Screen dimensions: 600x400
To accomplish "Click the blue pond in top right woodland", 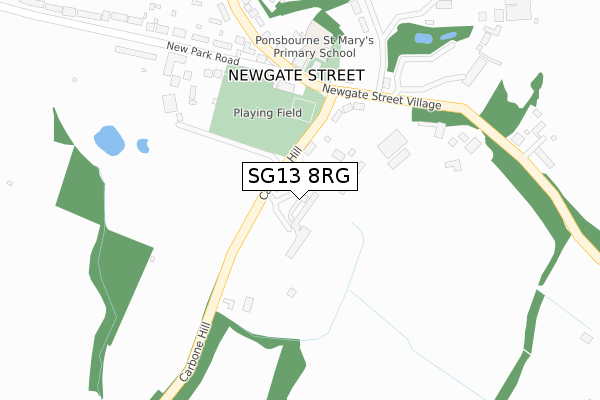I will click(x=424, y=38).
